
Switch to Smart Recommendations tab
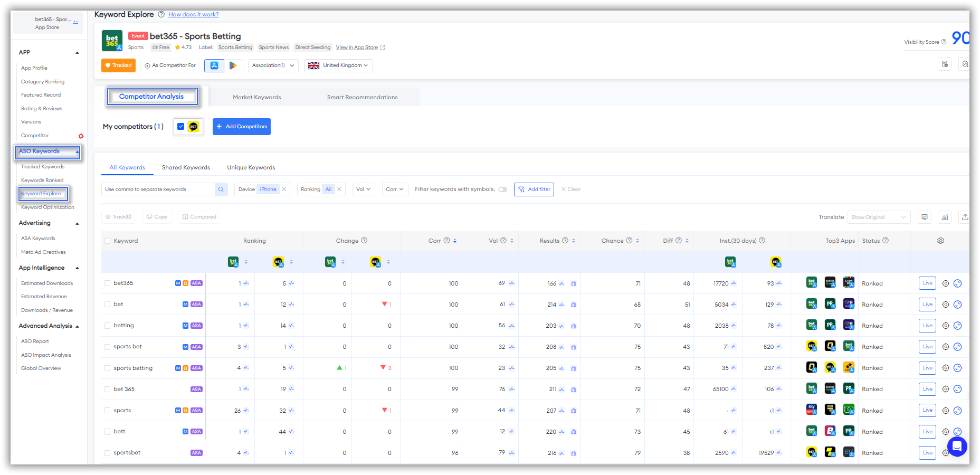(x=363, y=97)
